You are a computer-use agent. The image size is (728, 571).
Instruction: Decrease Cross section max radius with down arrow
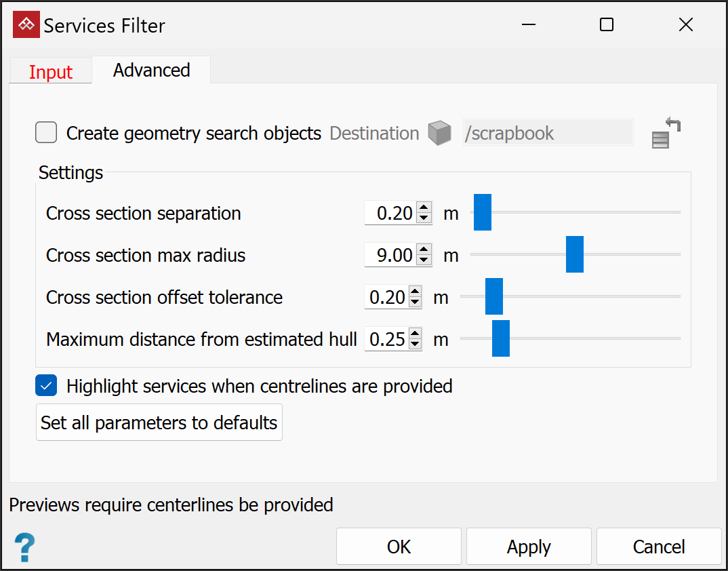point(424,260)
